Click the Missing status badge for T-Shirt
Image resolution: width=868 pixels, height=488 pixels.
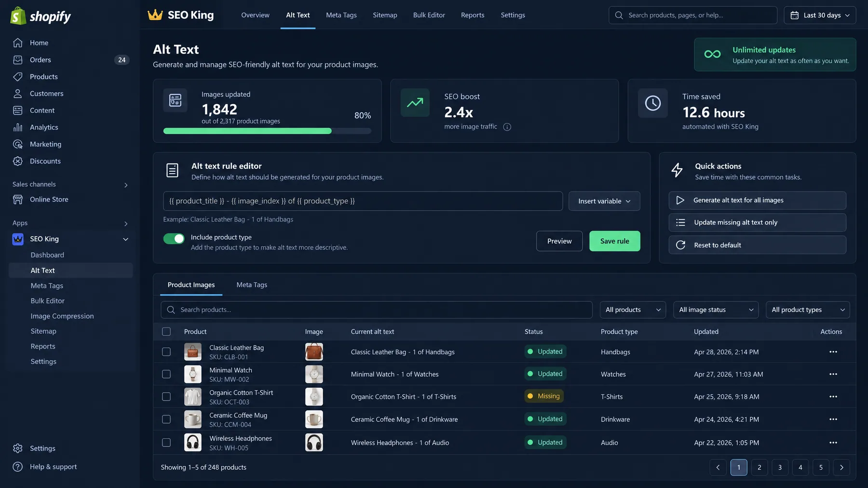point(544,396)
